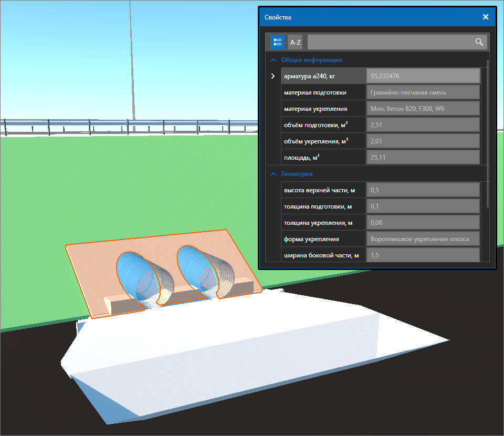Select the ширина боковой части label

coord(321,255)
